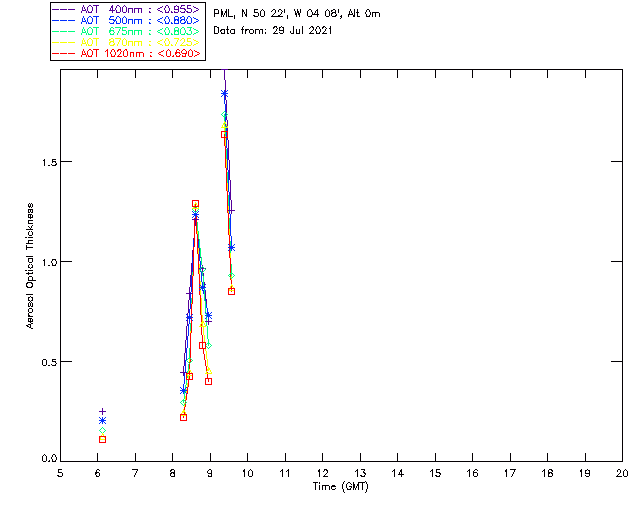Click the x-axis tick label 8
640x512 pixels.
(x=173, y=473)
